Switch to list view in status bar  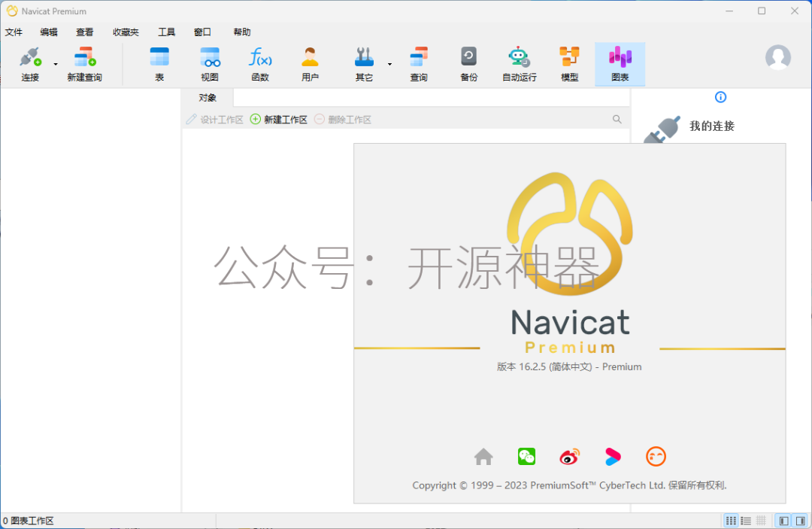click(x=746, y=521)
